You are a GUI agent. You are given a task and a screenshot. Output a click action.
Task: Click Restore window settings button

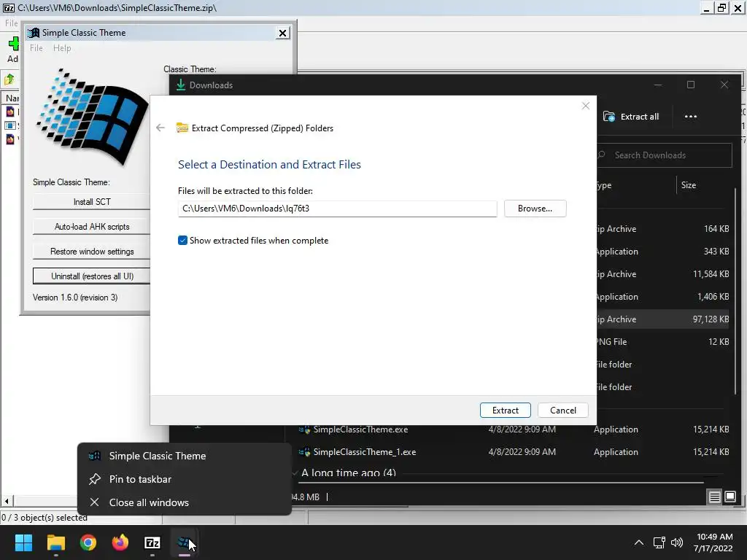click(x=91, y=252)
